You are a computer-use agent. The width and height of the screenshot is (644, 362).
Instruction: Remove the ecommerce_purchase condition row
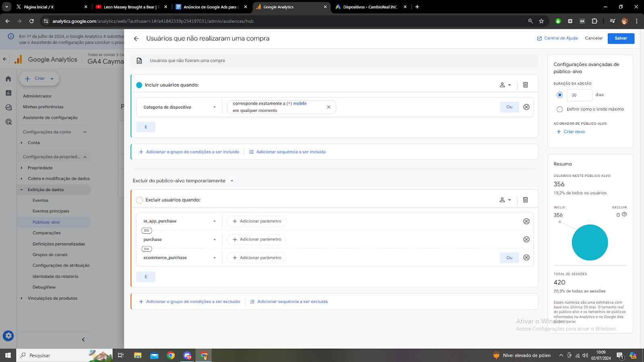[x=526, y=257]
